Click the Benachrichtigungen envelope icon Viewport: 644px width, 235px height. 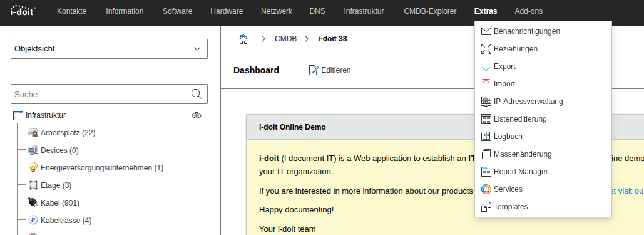coord(486,31)
